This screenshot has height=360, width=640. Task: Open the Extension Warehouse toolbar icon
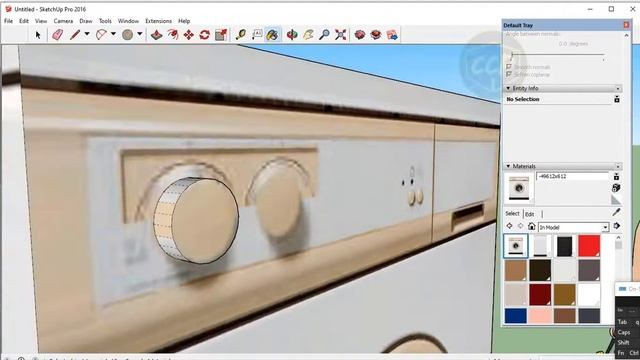(x=376, y=35)
